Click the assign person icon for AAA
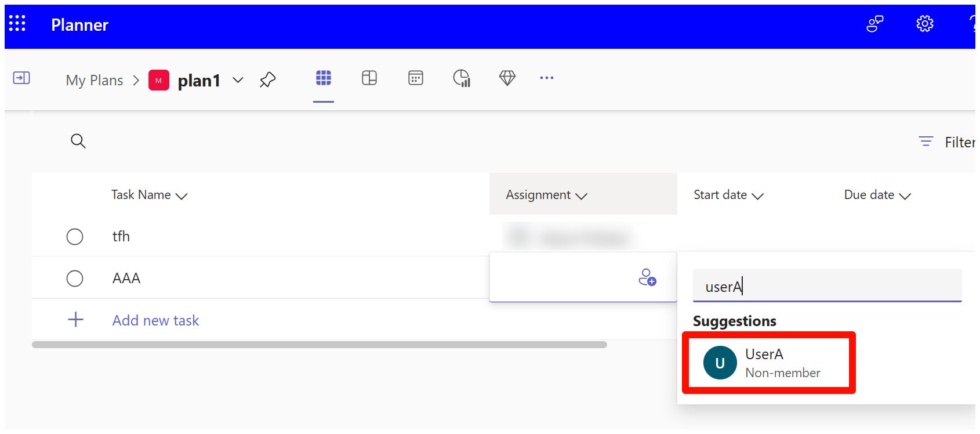The width and height of the screenshot is (980, 434). [647, 277]
